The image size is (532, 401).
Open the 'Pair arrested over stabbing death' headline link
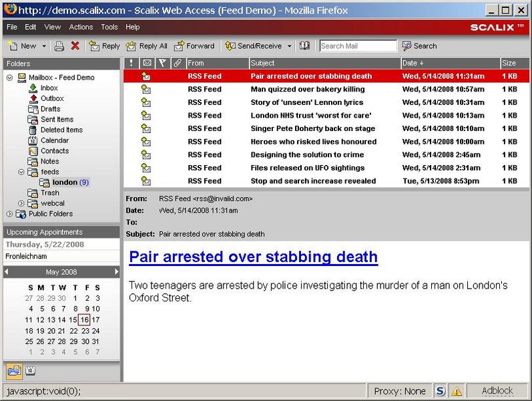[253, 257]
